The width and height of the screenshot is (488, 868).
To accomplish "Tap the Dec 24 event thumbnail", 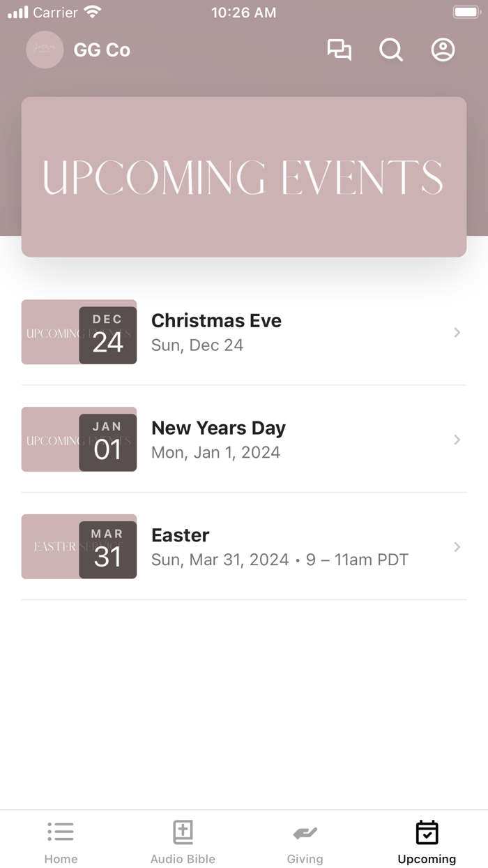I will pos(79,332).
